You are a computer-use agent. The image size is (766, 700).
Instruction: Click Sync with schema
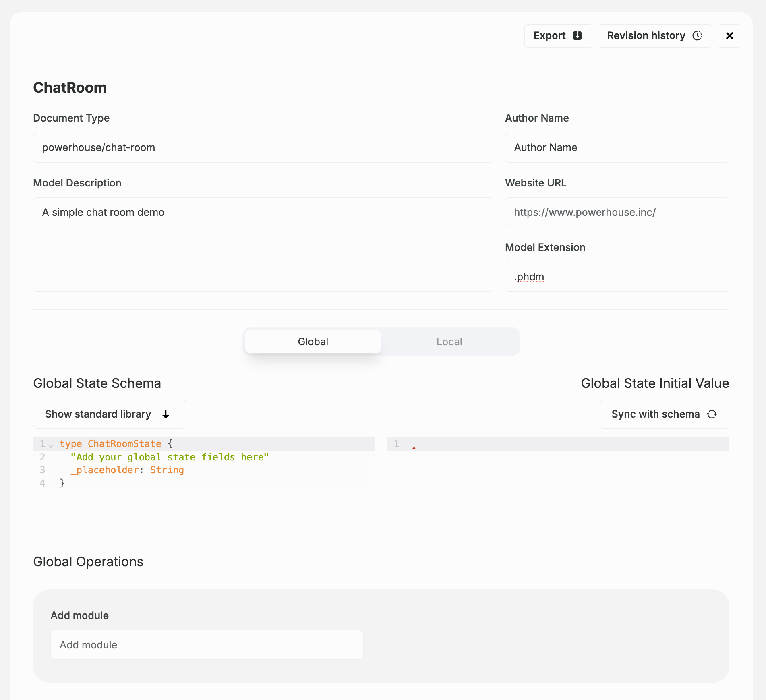tap(664, 414)
